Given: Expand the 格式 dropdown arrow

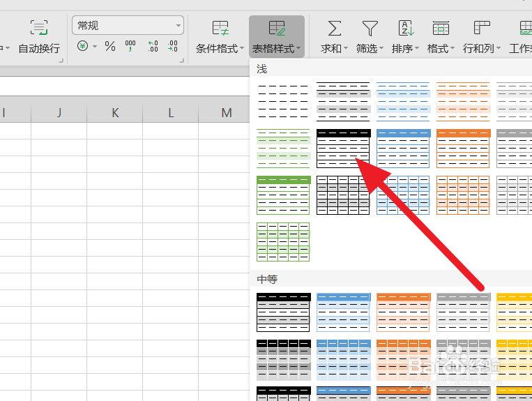Looking at the screenshot, I should [x=453, y=48].
